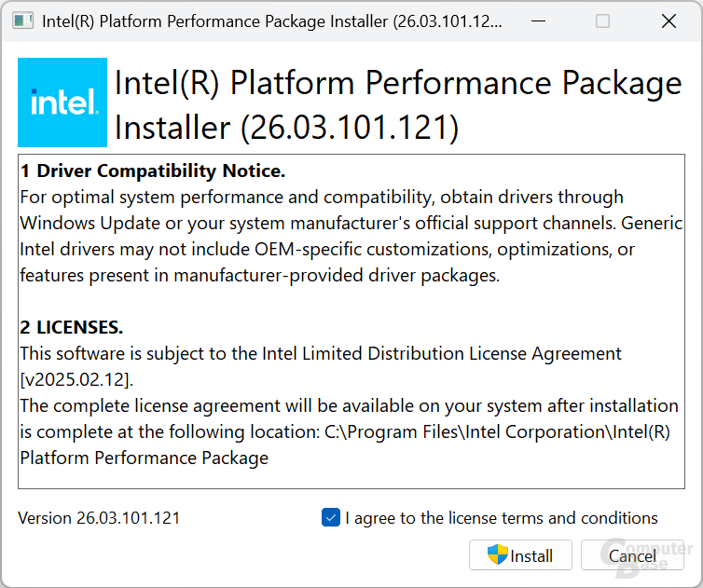
Task: Close the installer window
Action: coord(669,21)
